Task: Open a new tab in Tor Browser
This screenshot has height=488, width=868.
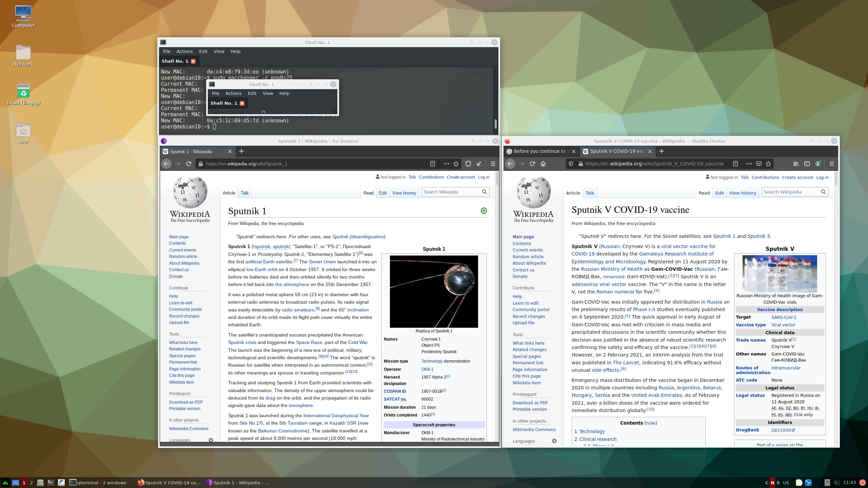Action: [x=241, y=151]
